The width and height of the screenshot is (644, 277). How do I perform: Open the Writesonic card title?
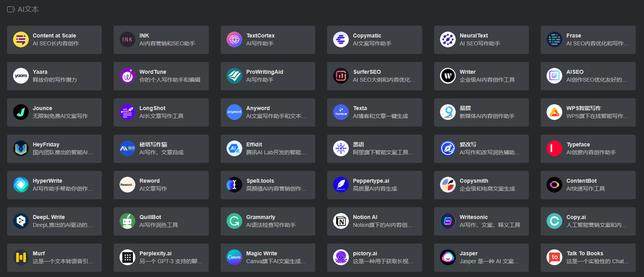point(474,217)
